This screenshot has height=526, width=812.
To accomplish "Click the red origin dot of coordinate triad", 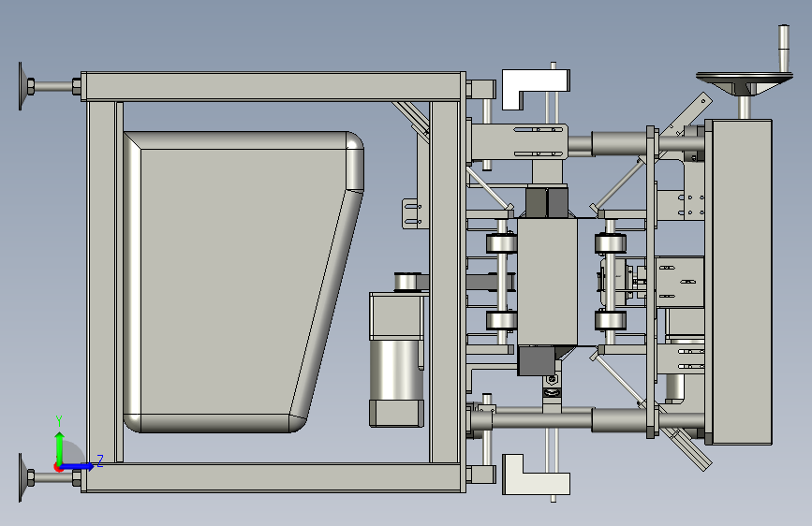I will 58,467.
